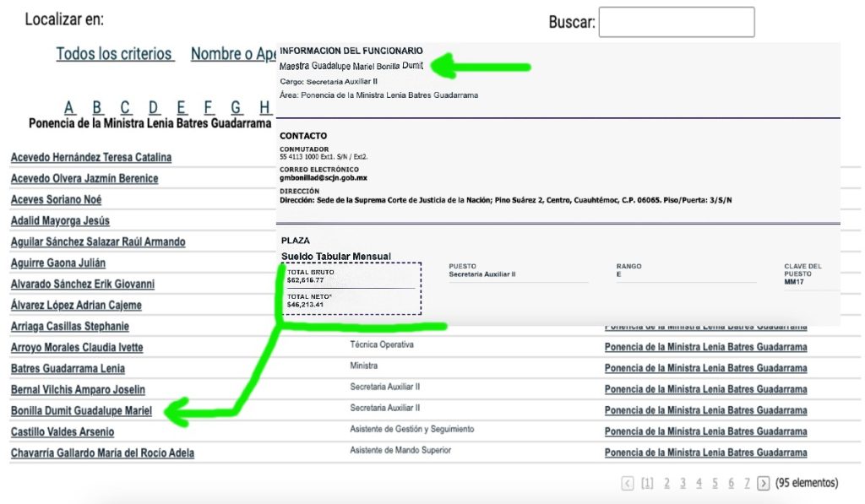Click 'Secretaria Auxiliar II' in Bernal Vilchis row

point(385,387)
